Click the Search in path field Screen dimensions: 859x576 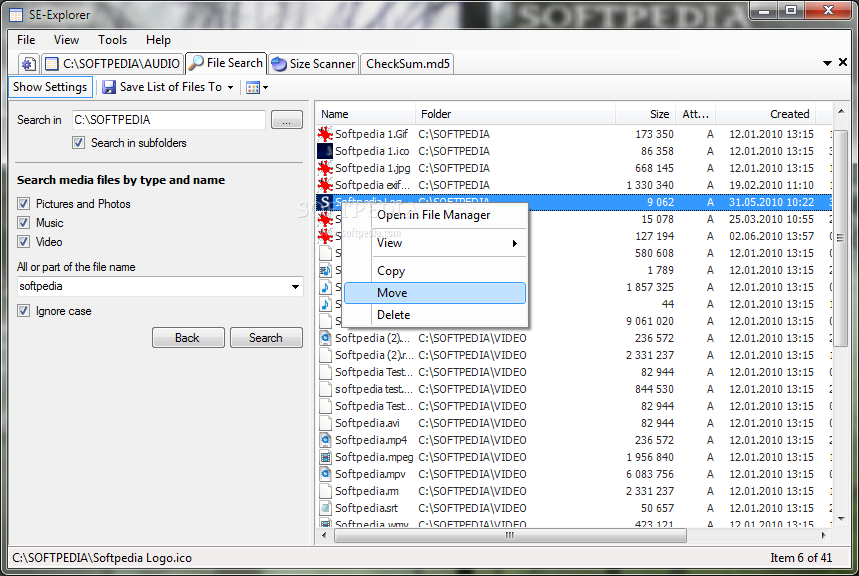169,120
